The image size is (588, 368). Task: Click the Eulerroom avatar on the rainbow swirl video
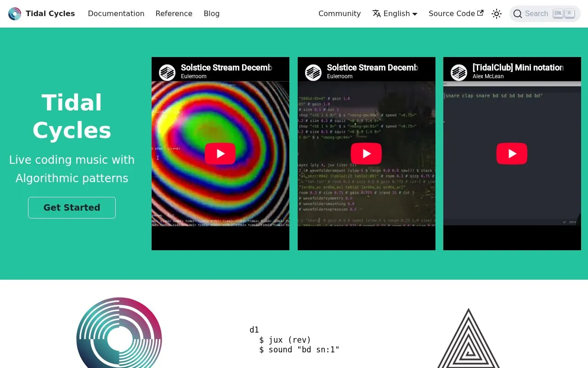[167, 73]
